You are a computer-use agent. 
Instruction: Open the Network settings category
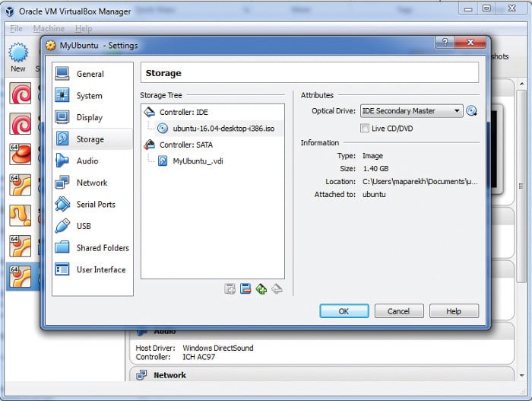point(91,183)
